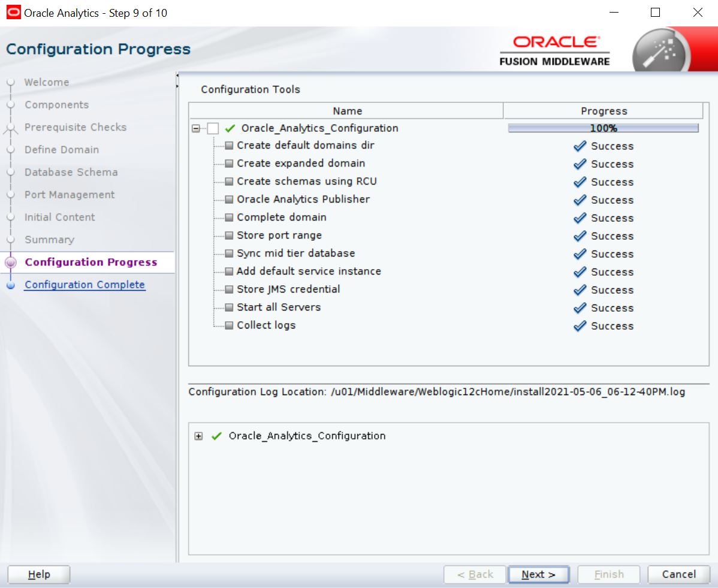The image size is (718, 588).
Task: Click the Summary step bullet icon
Action: point(11,240)
